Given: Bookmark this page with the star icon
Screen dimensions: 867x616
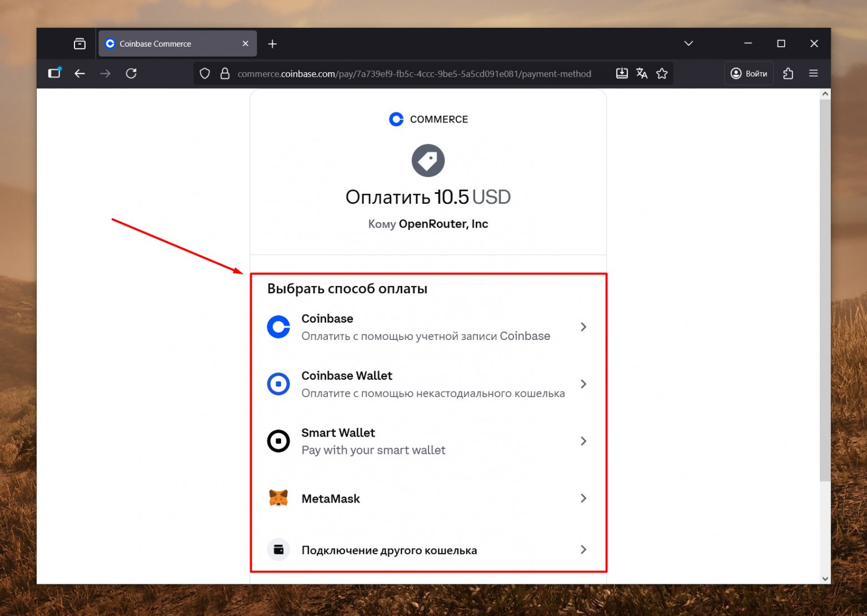Looking at the screenshot, I should (x=662, y=73).
